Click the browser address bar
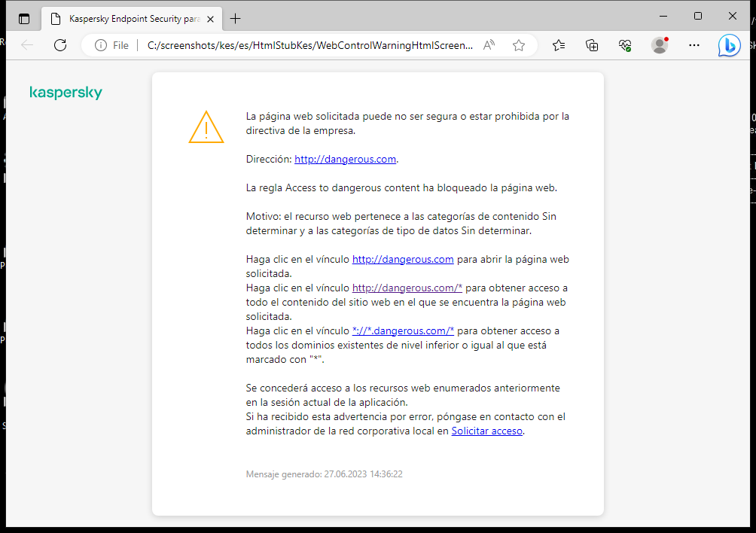The width and height of the screenshot is (756, 533). point(301,44)
